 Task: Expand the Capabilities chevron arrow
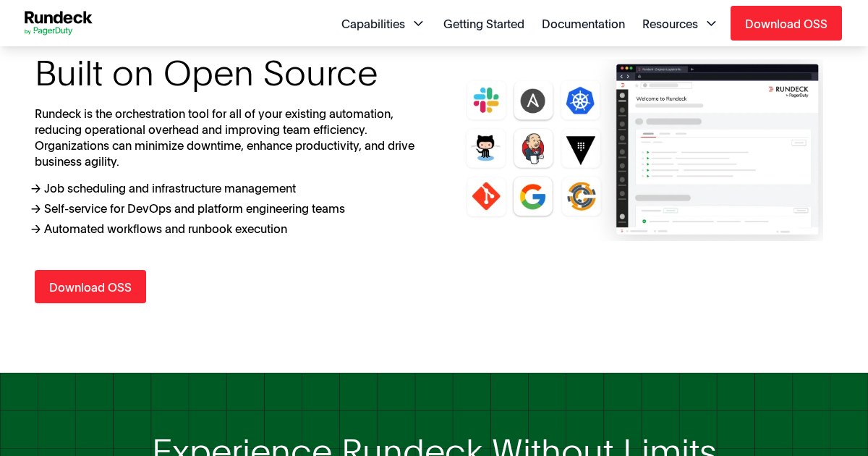pos(418,24)
